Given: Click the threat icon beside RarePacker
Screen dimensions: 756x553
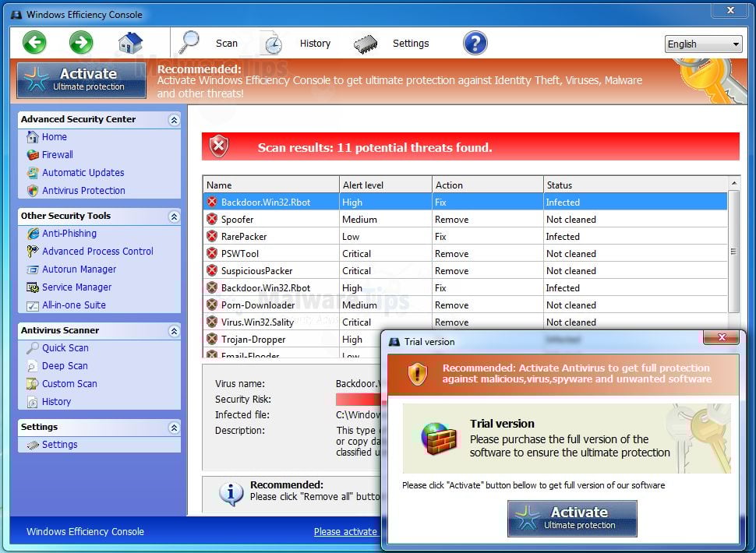Looking at the screenshot, I should pyautogui.click(x=212, y=236).
